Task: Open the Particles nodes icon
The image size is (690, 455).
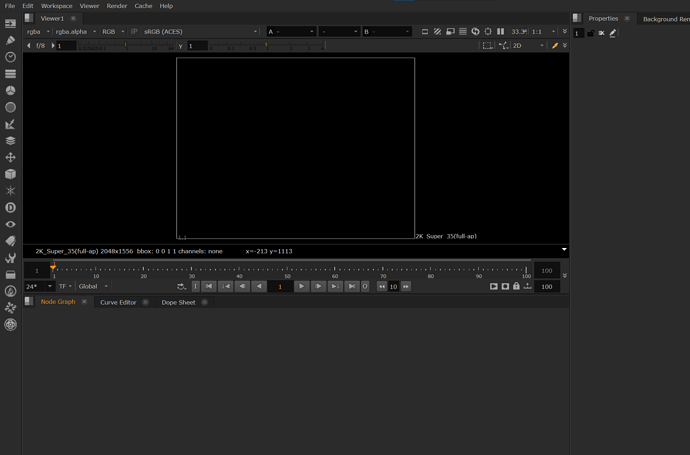Action: 10,191
